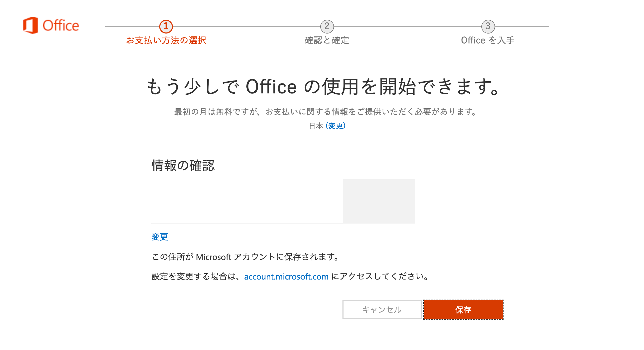Screen dimensions: 644x350
Task: Click the orange 保存 button
Action: pyautogui.click(x=463, y=310)
